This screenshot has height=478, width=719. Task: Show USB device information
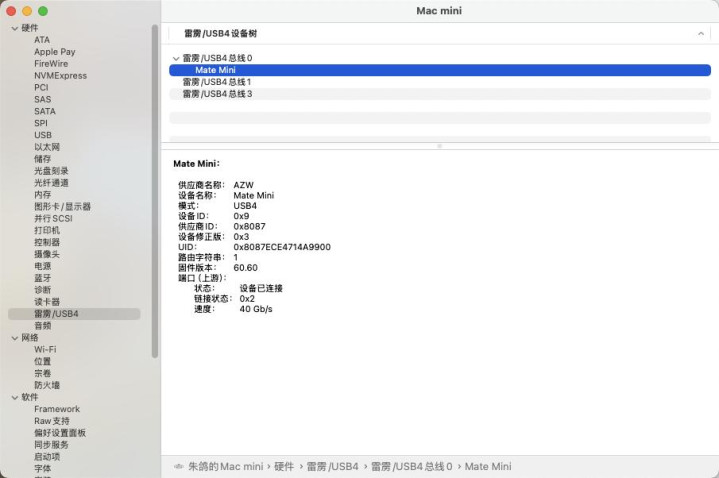click(43, 135)
